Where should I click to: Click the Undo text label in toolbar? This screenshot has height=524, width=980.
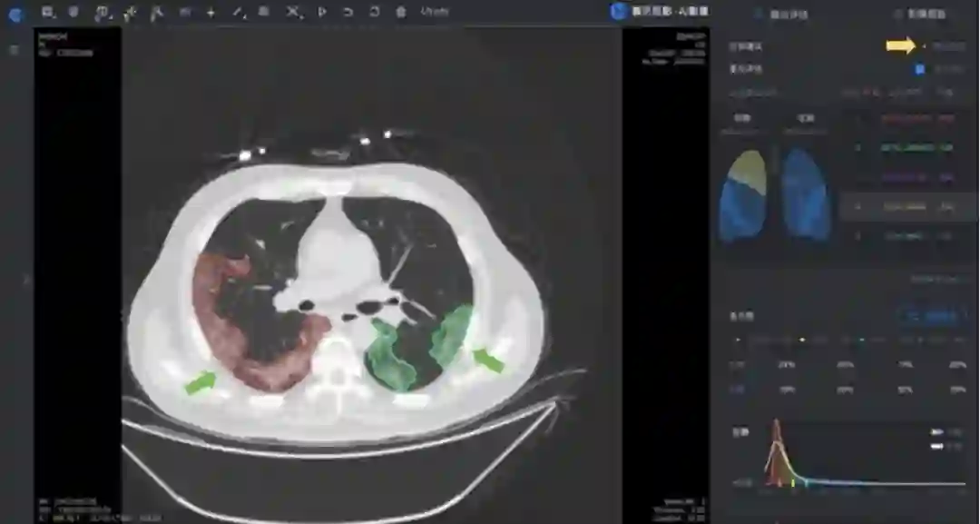pyautogui.click(x=434, y=12)
